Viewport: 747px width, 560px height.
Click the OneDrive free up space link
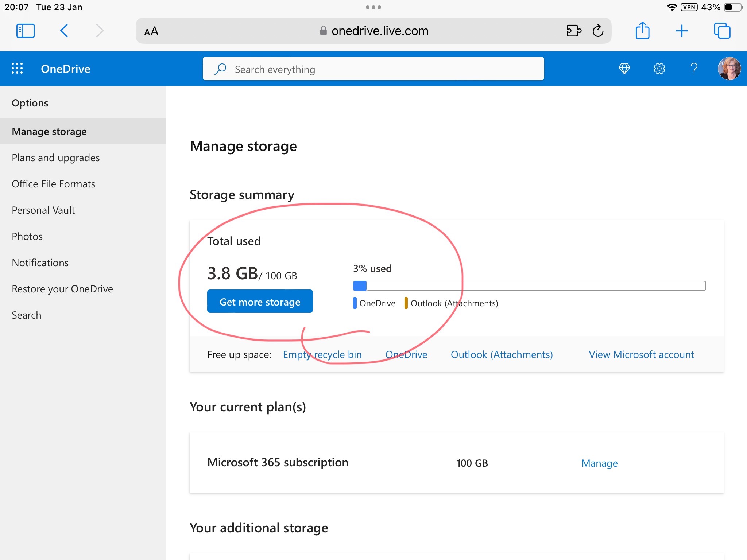(406, 354)
